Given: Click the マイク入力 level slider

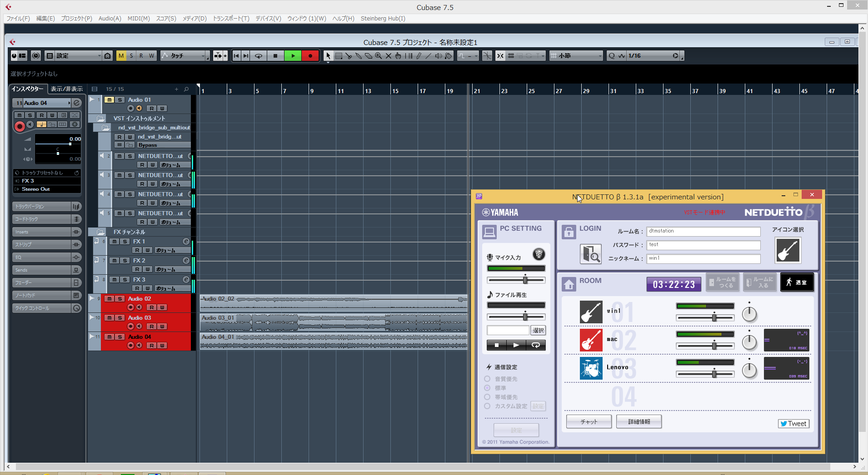Looking at the screenshot, I should click(x=516, y=280).
